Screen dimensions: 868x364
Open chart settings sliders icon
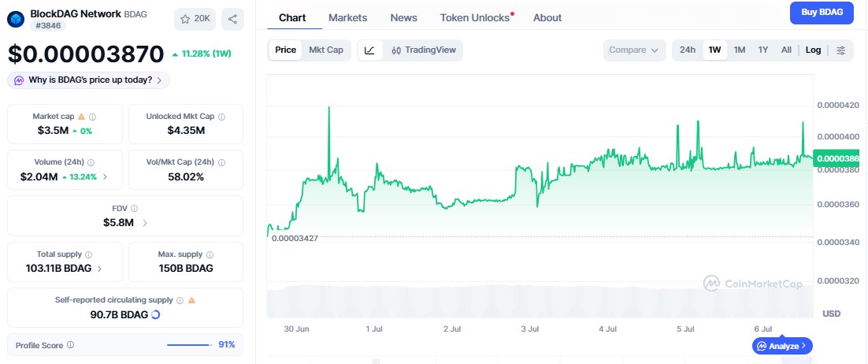pos(841,50)
